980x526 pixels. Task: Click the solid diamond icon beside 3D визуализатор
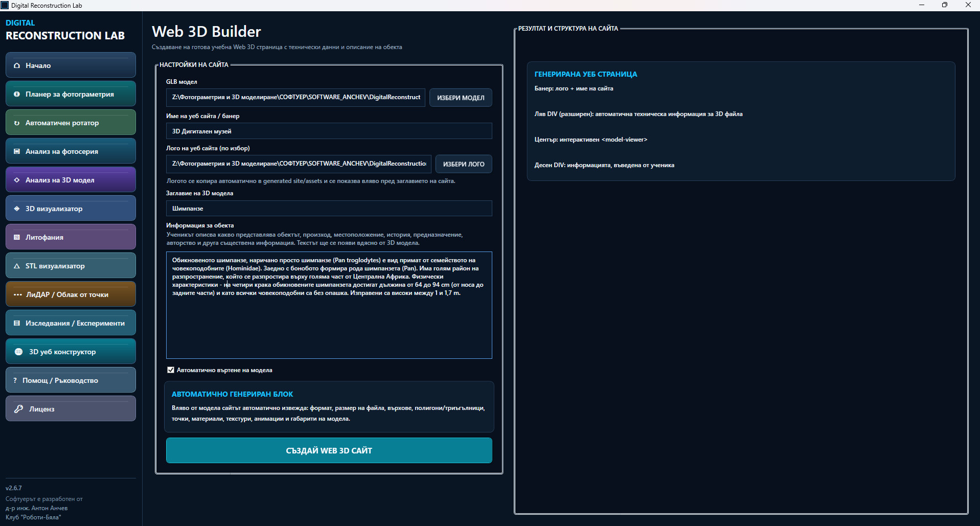[17, 209]
